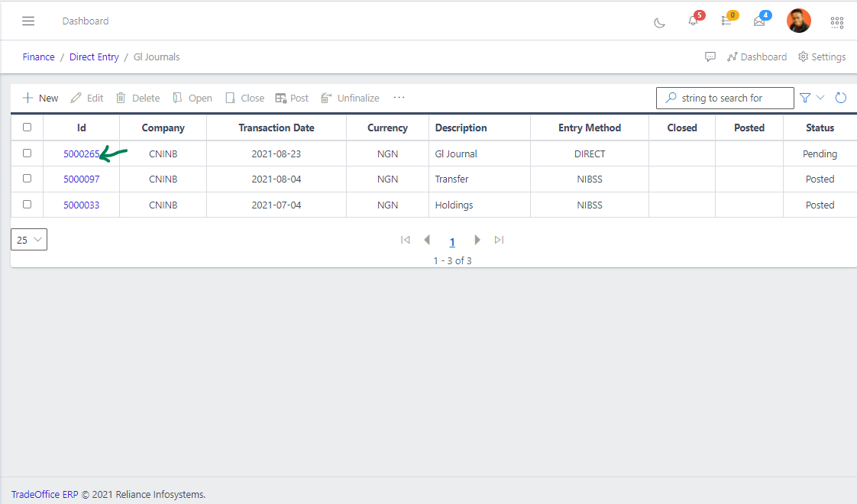The image size is (857, 504).
Task: Open user profile avatar
Action: 798,21
